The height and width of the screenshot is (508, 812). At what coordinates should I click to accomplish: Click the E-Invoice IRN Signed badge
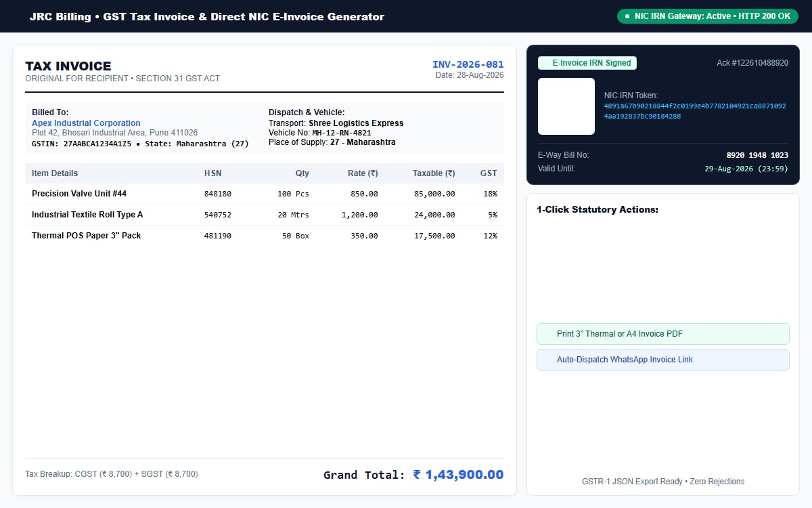(587, 63)
